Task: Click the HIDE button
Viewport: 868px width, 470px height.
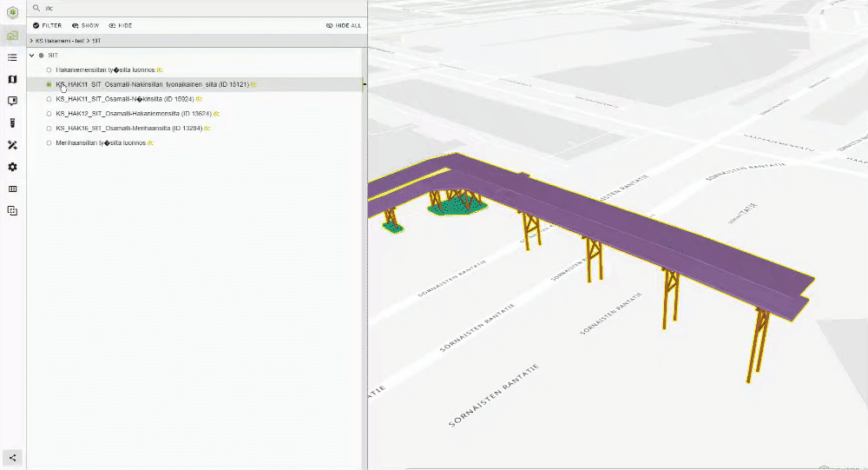Action: click(120, 25)
